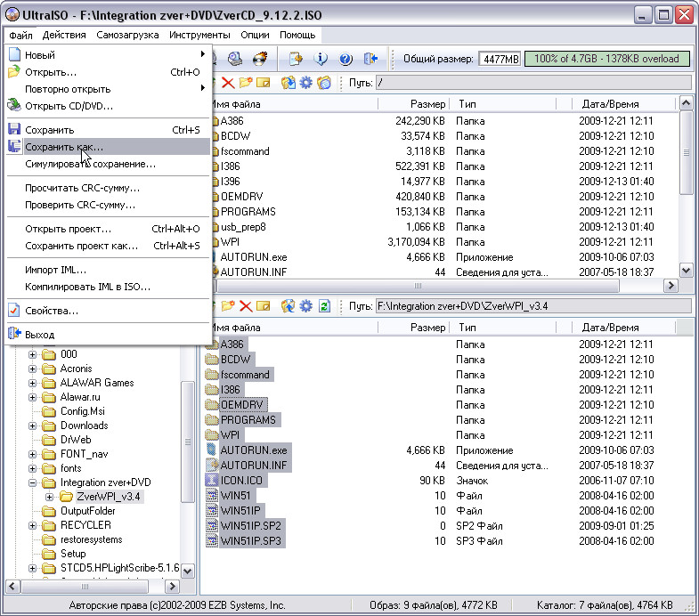The image size is (699, 616).
Task: Choose Проверить CRC-сумму… menu entry
Action: pos(109,205)
